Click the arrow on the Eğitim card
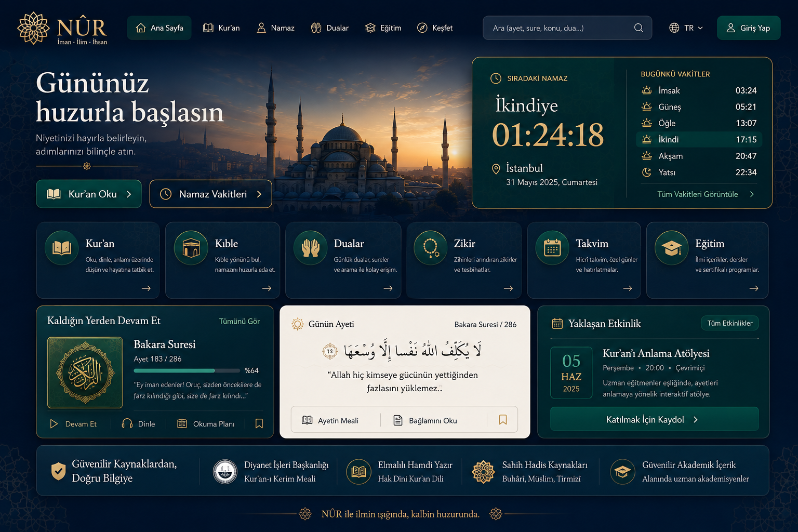 click(754, 288)
